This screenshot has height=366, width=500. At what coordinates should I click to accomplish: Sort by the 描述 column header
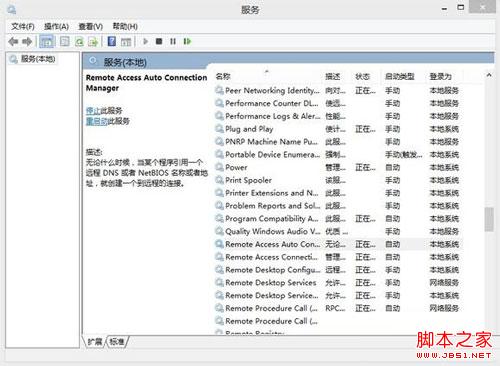click(x=333, y=76)
